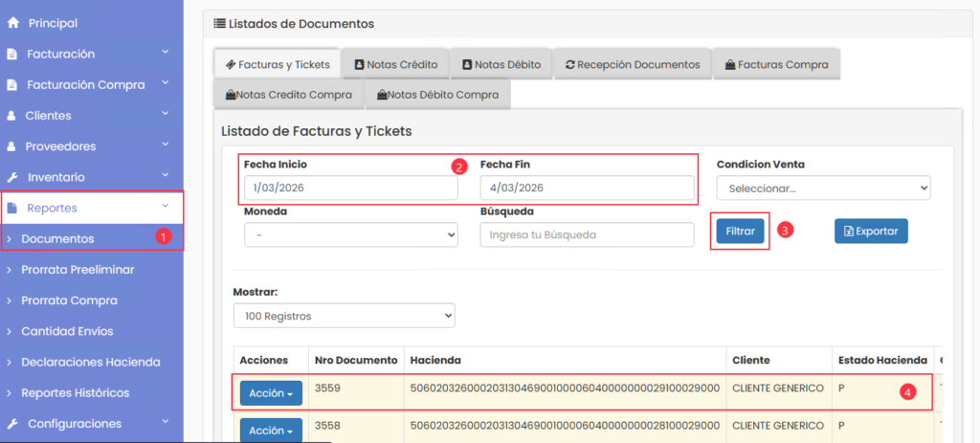The image size is (980, 443).
Task: Click the Clientes user icon
Action: coord(11,116)
